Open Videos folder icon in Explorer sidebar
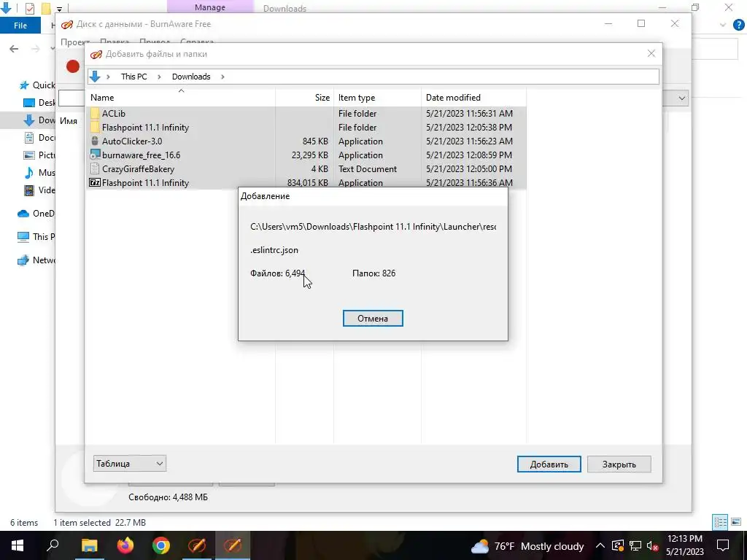Screen dimensions: 747x560 29,190
